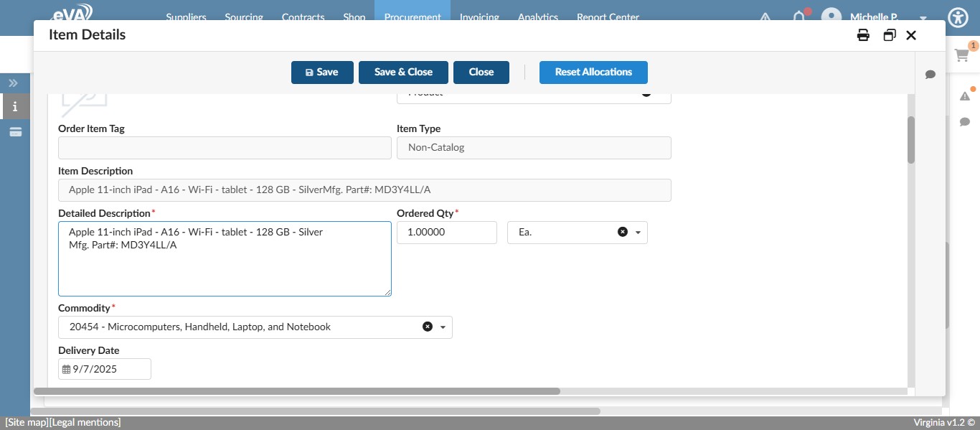Select the information icon in the sidebar
This screenshot has width=980, height=430.
(14, 106)
